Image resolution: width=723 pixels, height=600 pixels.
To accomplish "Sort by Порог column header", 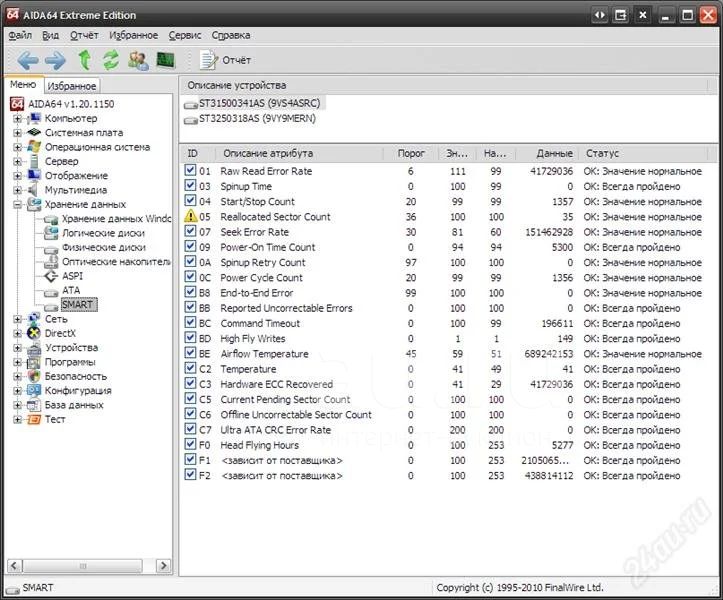I will 411,153.
